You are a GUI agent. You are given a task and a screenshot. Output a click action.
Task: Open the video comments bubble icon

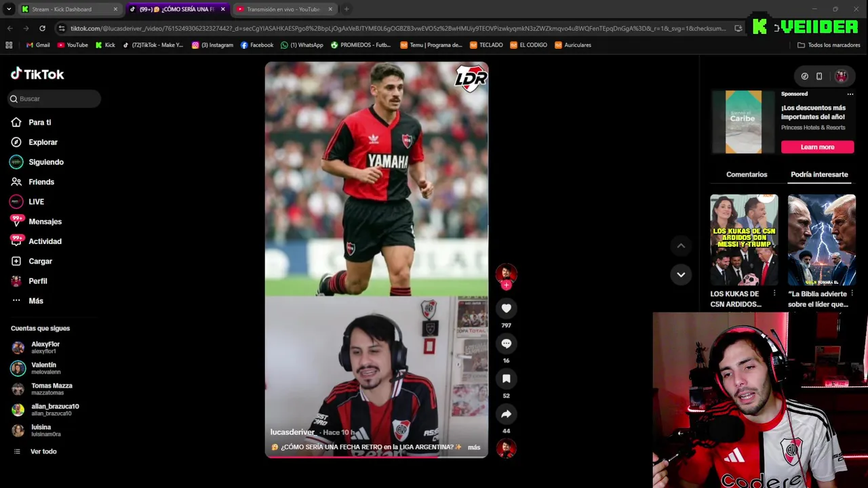[506, 344]
